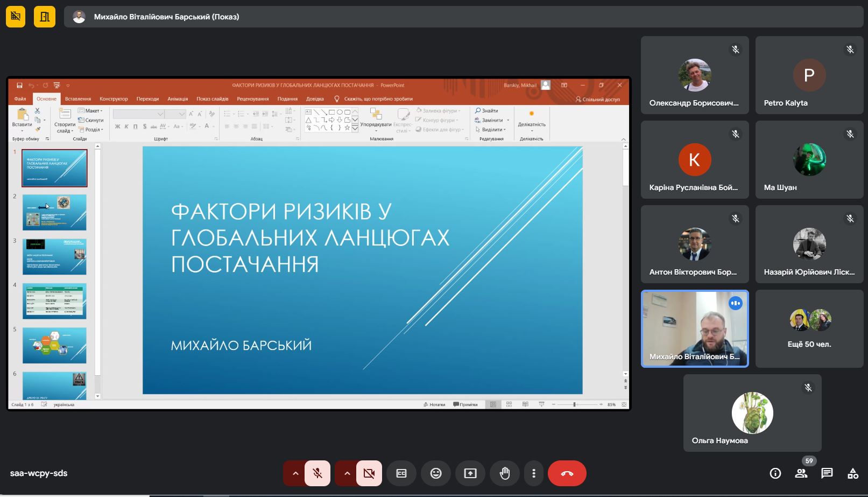Switch to the Вставлення ribbon tab
This screenshot has width=868, height=497.
(78, 99)
